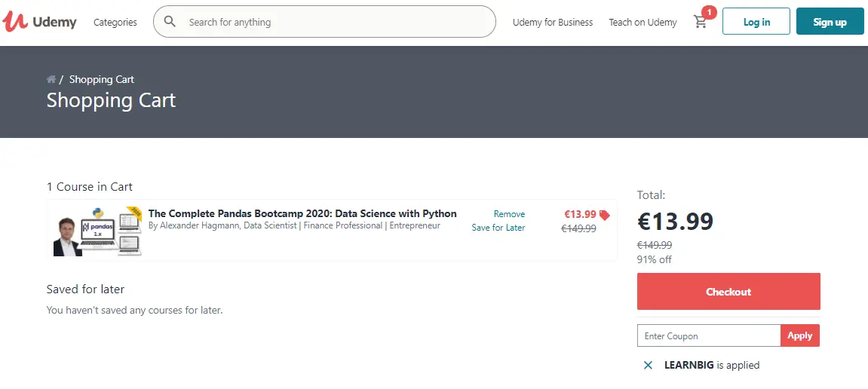This screenshot has width=868, height=389.
Task: Open the Categories menu
Action: point(115,22)
